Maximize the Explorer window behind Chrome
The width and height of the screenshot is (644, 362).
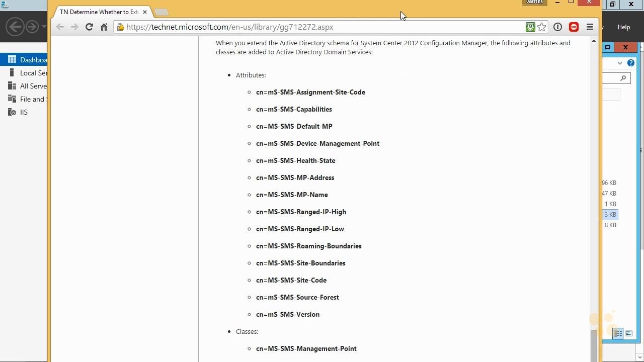pos(608,47)
